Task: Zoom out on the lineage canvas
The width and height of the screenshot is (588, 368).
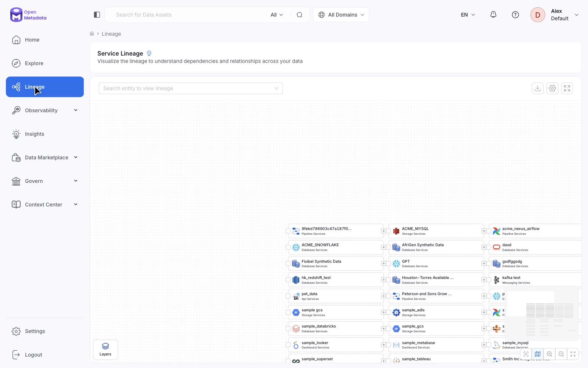Action: tap(561, 354)
